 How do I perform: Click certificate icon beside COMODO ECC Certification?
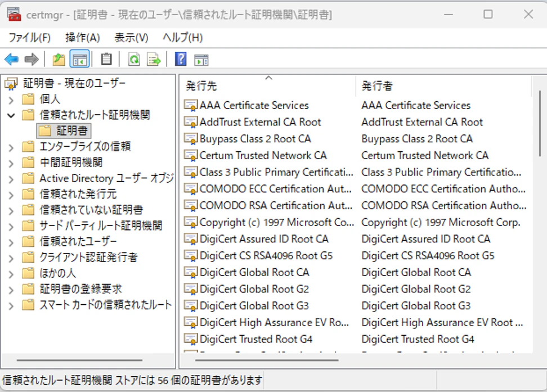[x=190, y=188]
